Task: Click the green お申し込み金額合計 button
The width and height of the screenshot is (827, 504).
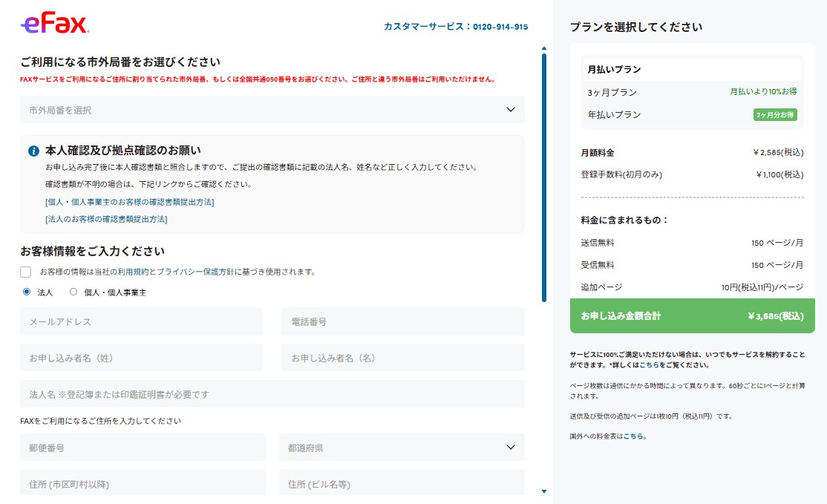Action: [692, 315]
